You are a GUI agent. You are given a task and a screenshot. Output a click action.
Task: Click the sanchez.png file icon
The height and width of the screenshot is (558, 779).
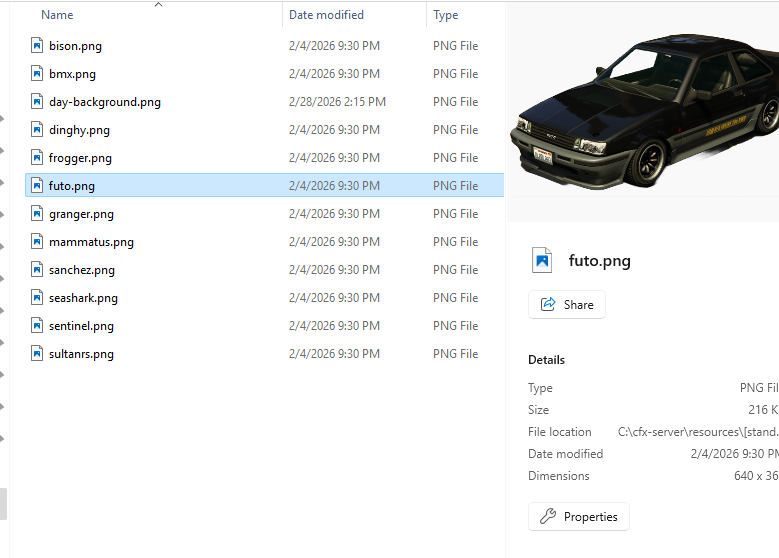pos(37,270)
